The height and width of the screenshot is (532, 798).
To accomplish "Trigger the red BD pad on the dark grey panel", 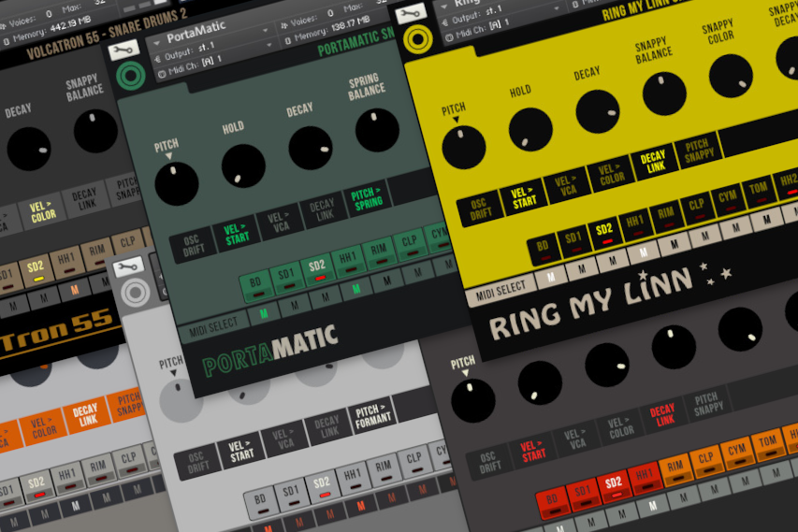I will [553, 503].
